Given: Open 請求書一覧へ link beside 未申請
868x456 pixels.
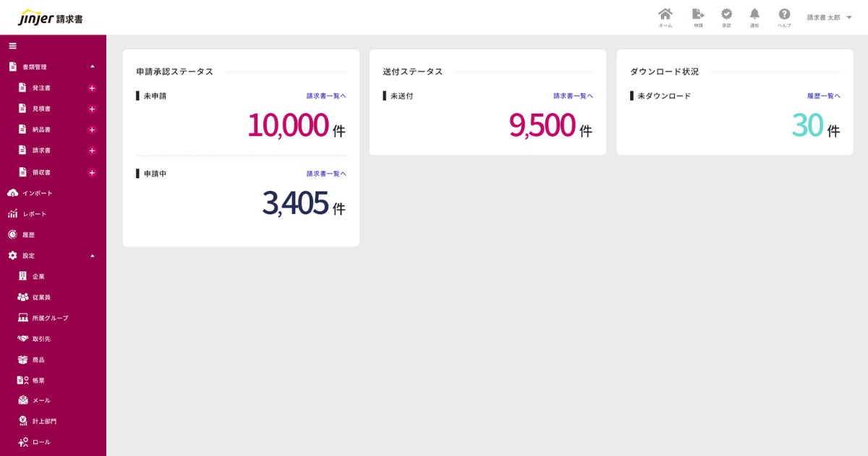Looking at the screenshot, I should pyautogui.click(x=326, y=96).
